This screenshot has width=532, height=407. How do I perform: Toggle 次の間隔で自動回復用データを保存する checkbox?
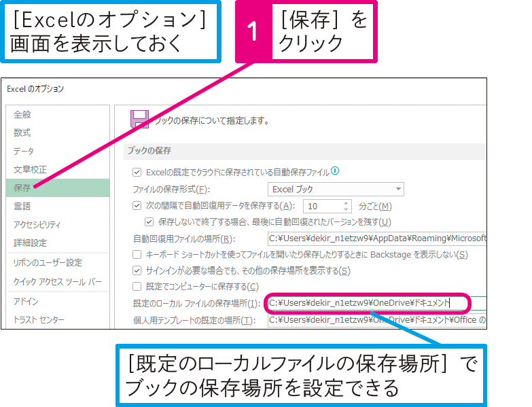(137, 205)
